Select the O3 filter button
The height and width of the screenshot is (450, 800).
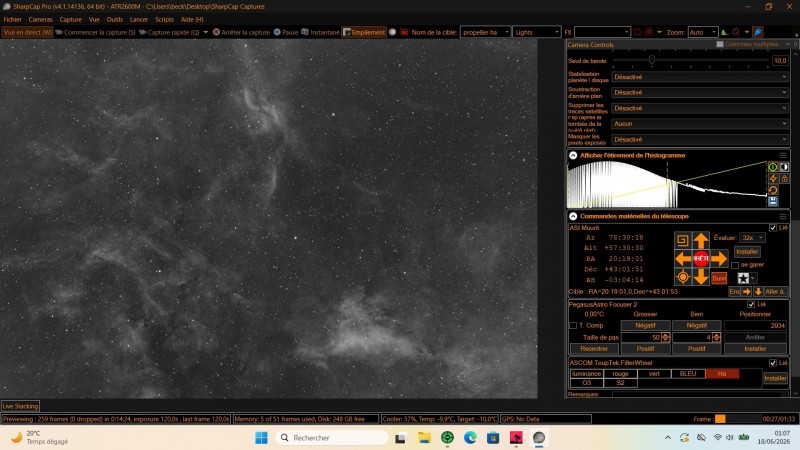586,383
